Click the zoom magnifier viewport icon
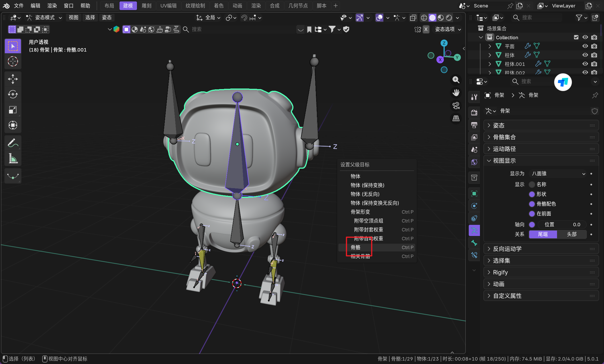This screenshot has height=364, width=604. (456, 80)
